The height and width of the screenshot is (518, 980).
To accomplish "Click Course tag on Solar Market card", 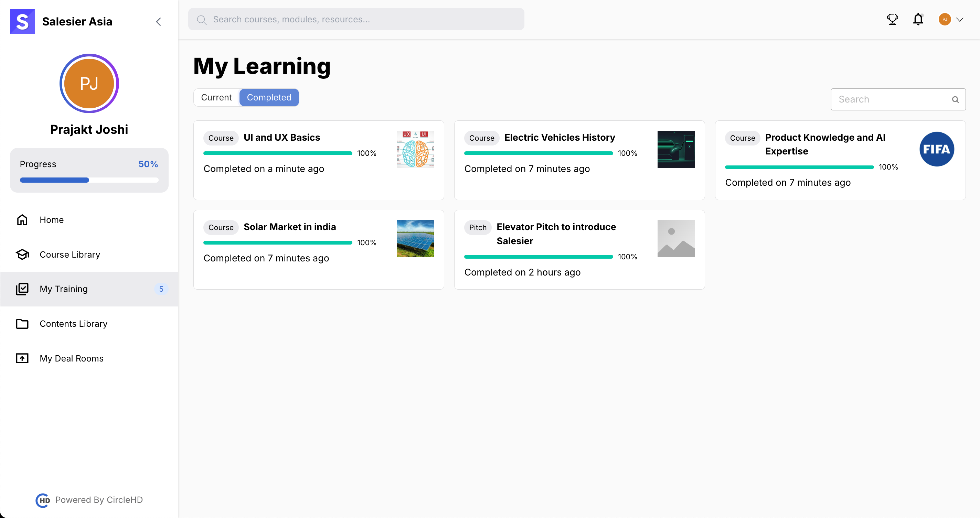I will [221, 227].
